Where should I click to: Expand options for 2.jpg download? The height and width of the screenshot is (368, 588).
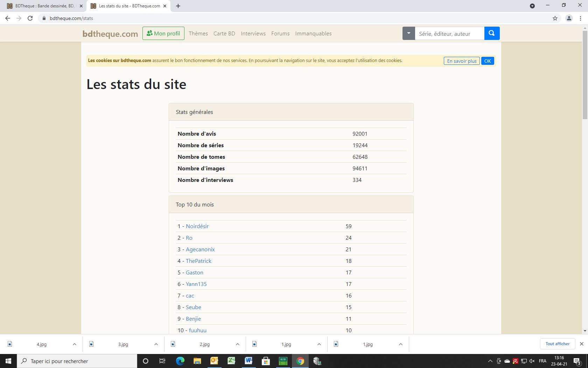pos(237,344)
